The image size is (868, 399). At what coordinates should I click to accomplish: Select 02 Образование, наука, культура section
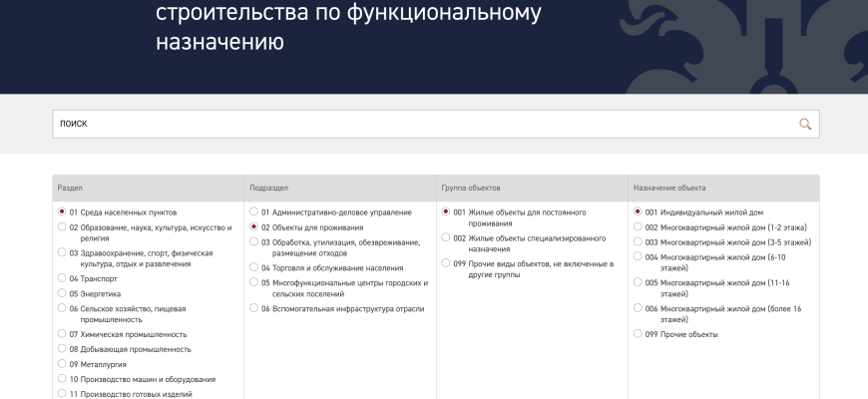pos(63,227)
